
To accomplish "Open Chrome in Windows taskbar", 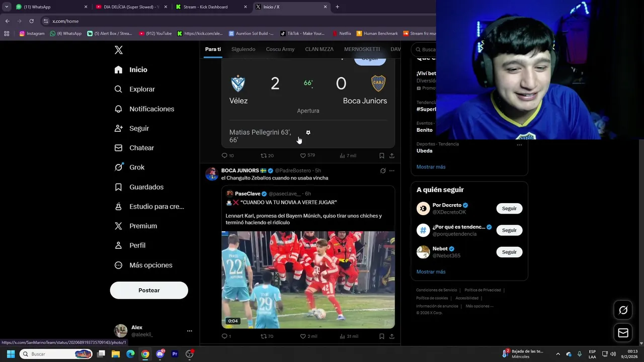I will coord(145,354).
